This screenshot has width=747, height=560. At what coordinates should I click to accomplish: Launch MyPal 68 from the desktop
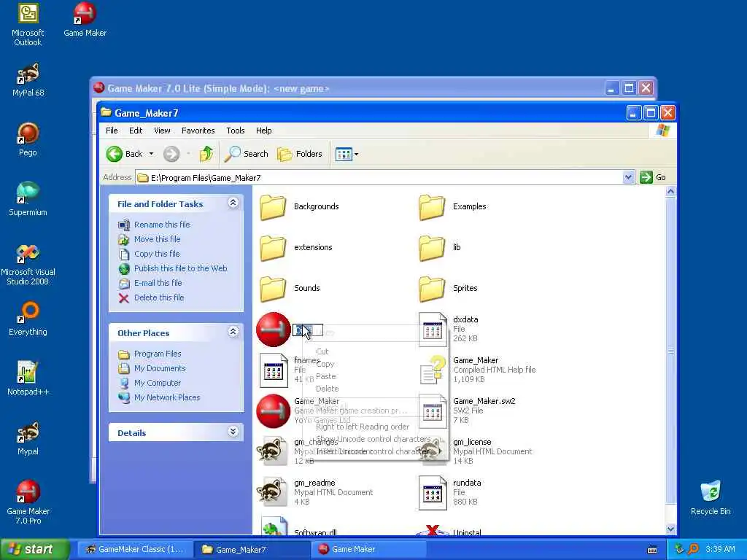28,79
